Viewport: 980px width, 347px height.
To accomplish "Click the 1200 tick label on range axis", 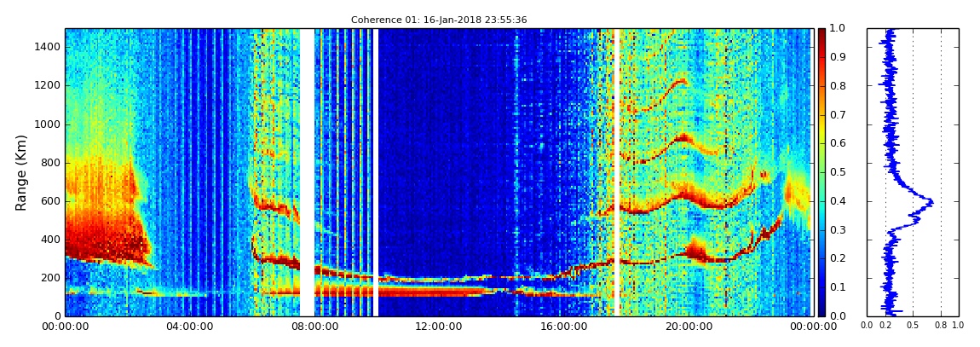I will 47,85.
